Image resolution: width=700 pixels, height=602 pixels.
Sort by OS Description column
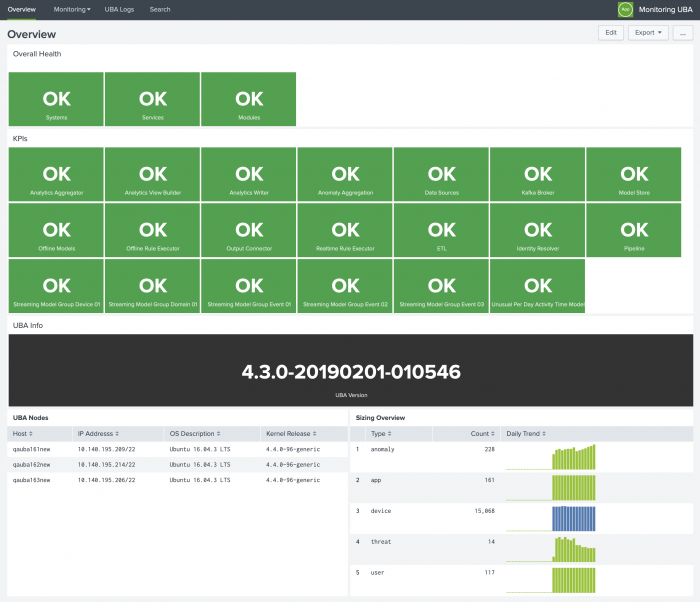(x=195, y=434)
